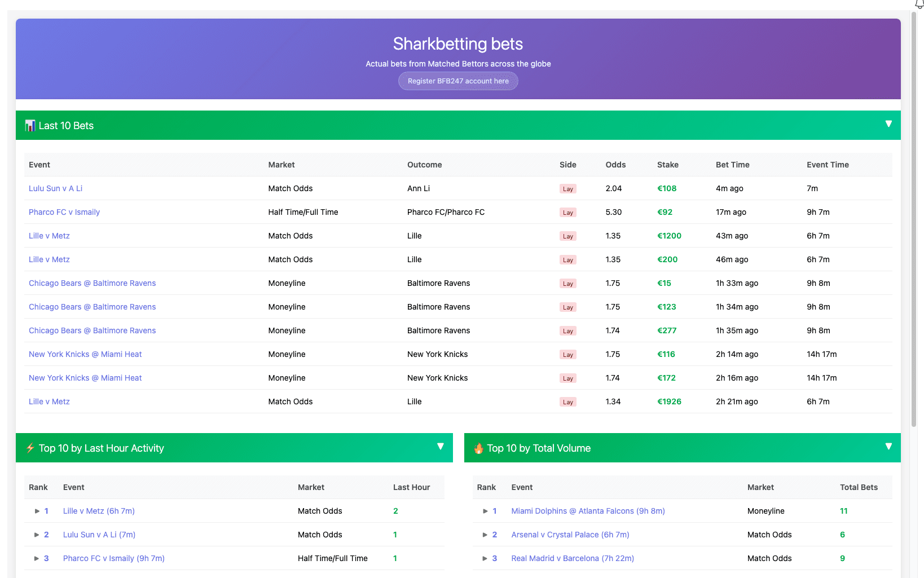The width and height of the screenshot is (924, 578).
Task: Open Lille v Metz link with €200 stake
Action: click(49, 259)
